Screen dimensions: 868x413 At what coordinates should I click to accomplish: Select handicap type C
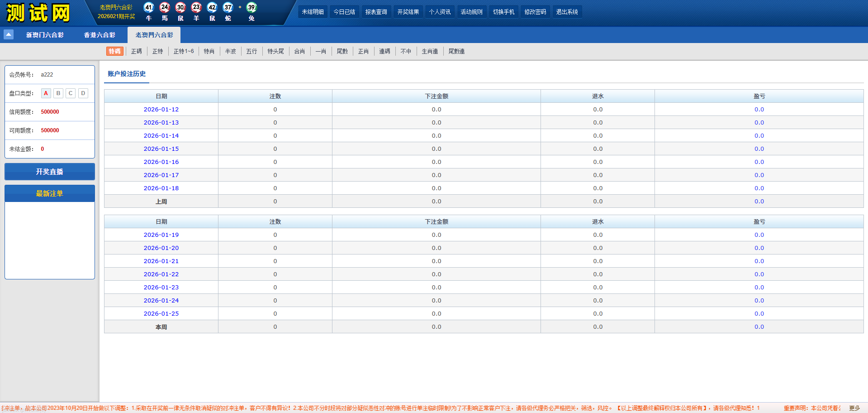pyautogui.click(x=71, y=93)
